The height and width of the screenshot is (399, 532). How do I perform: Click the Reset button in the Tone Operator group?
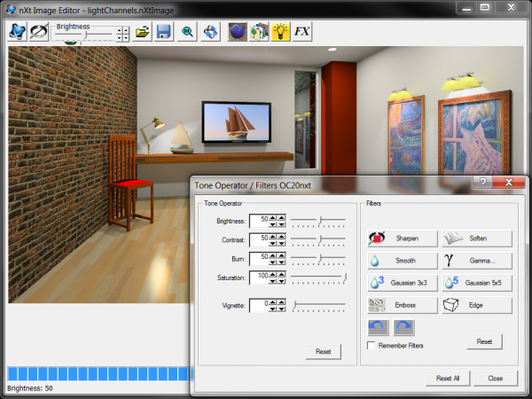click(323, 351)
